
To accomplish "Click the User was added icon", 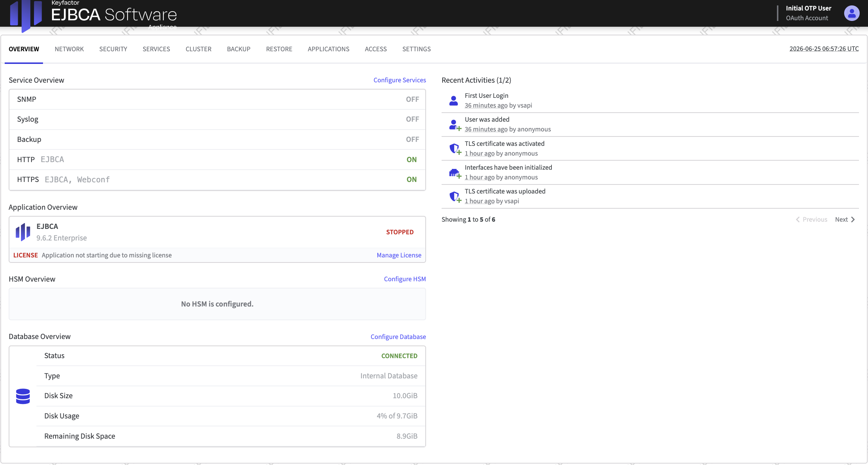I will coord(455,125).
